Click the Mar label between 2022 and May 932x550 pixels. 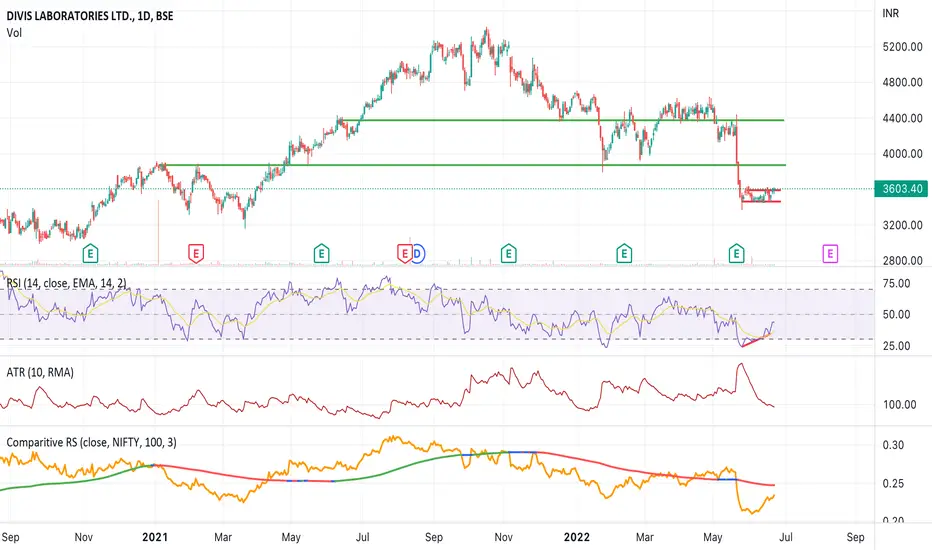(644, 537)
